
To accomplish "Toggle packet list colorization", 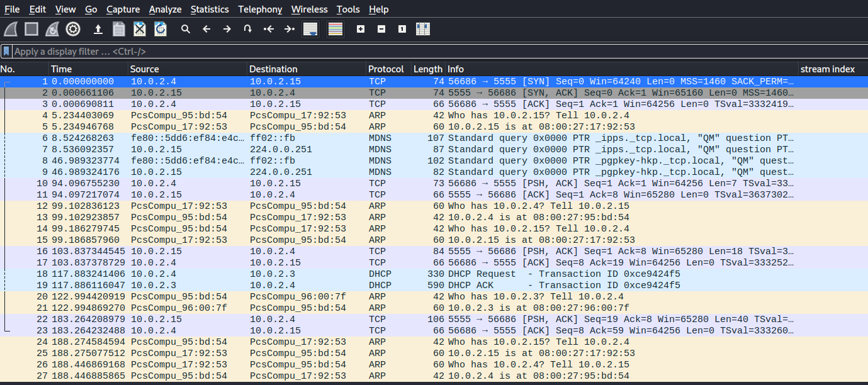I will pos(335,29).
